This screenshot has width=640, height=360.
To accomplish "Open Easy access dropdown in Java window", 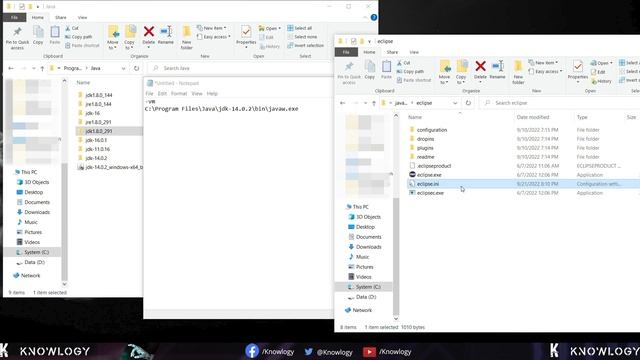I will pos(213,37).
